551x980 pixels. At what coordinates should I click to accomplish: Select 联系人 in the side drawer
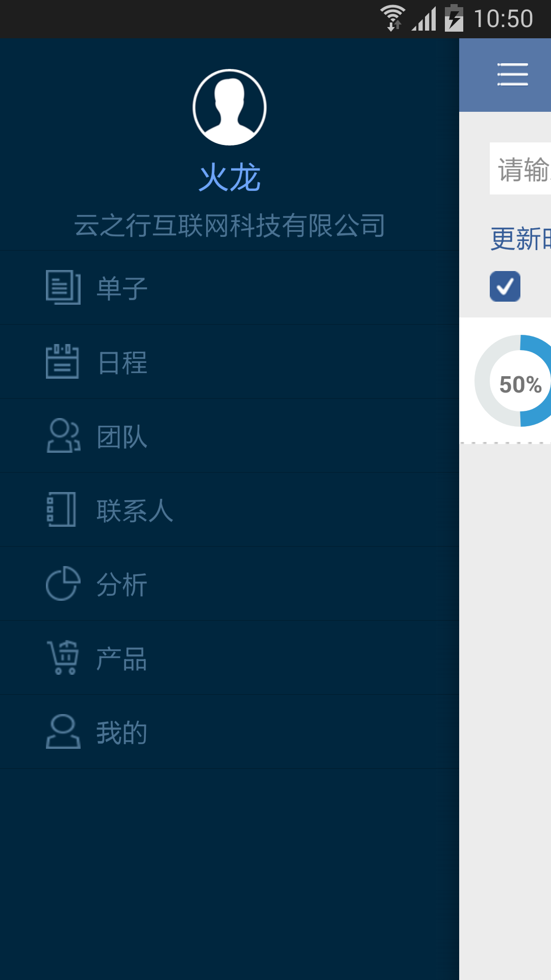click(x=230, y=509)
